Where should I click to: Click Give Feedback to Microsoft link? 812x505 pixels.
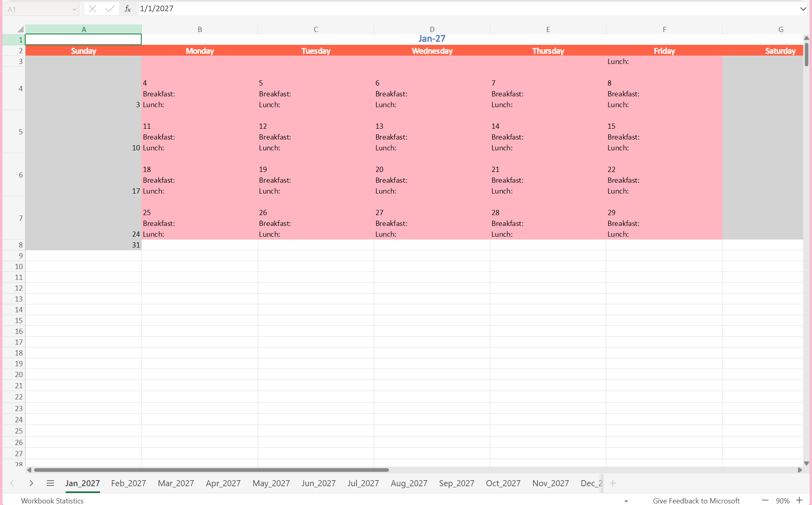696,500
